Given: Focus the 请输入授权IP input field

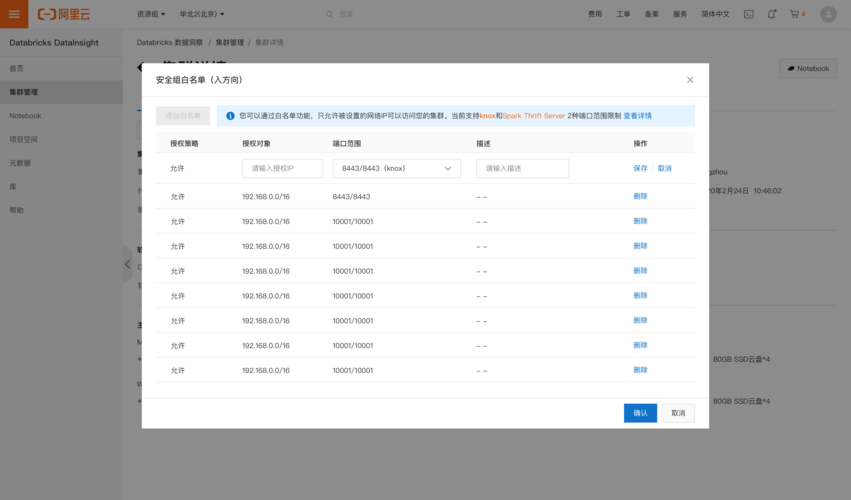Looking at the screenshot, I should click(x=282, y=168).
